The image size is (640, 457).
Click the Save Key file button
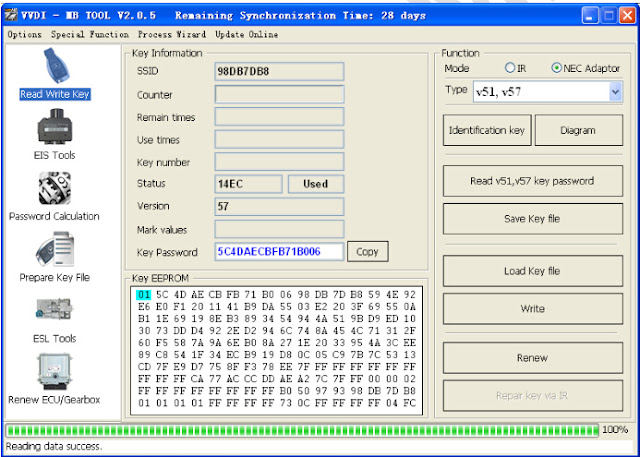point(533,219)
